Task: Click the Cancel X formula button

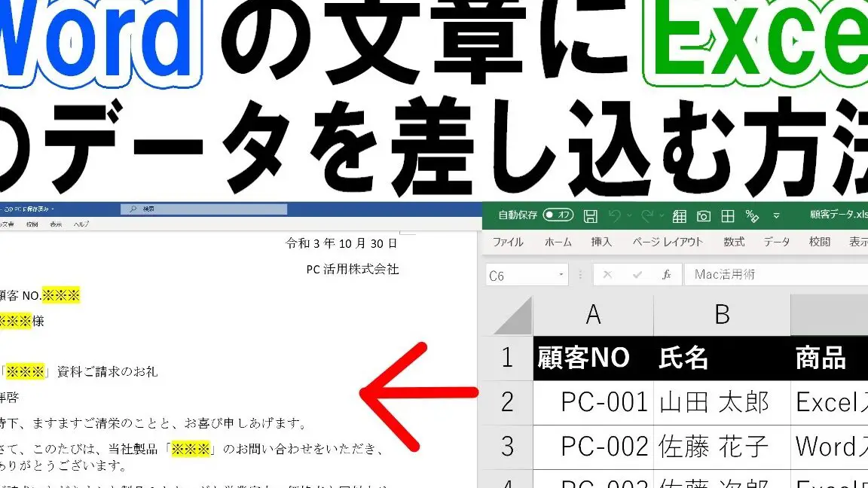Action: (x=607, y=274)
